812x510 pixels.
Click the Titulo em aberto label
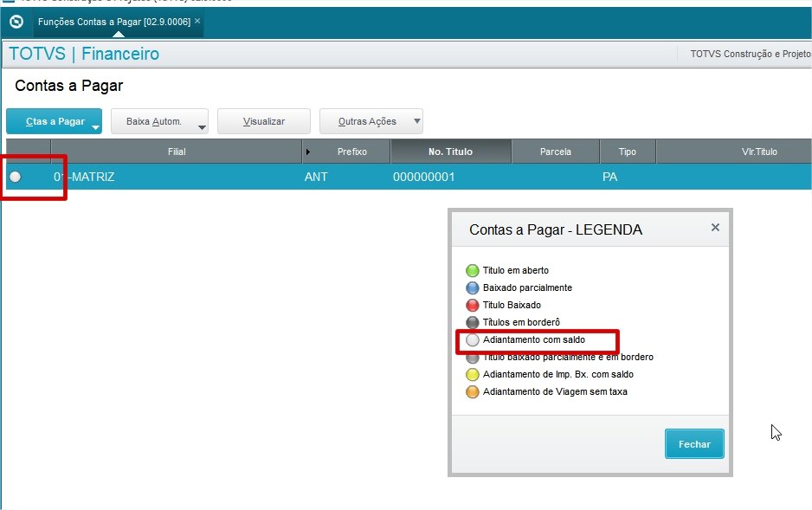pyautogui.click(x=516, y=270)
